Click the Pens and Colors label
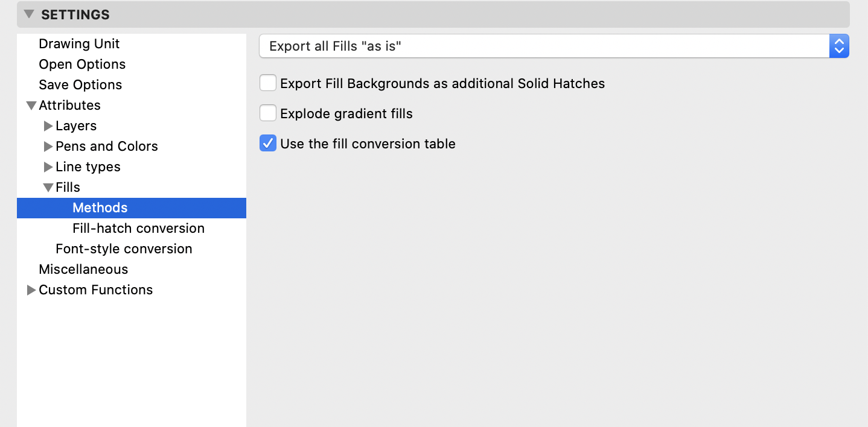 (x=107, y=147)
